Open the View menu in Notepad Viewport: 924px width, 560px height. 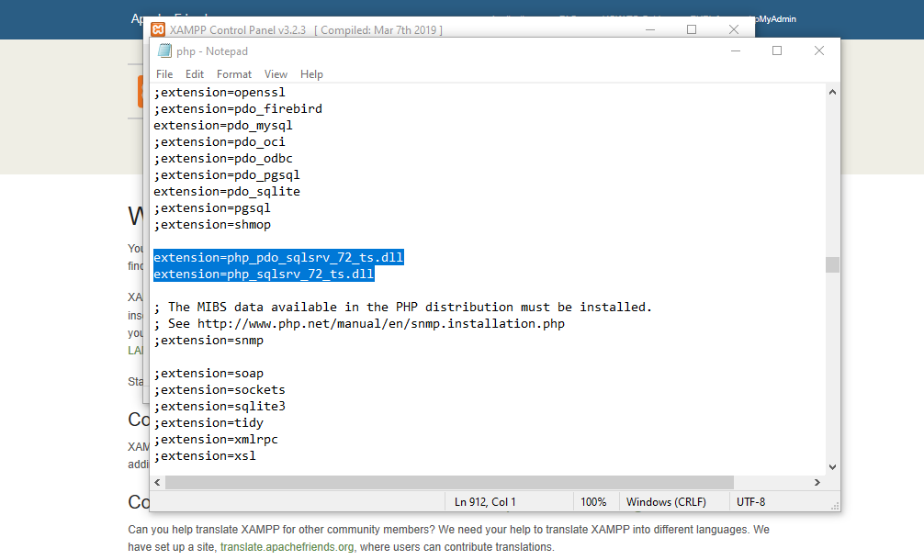(x=276, y=74)
